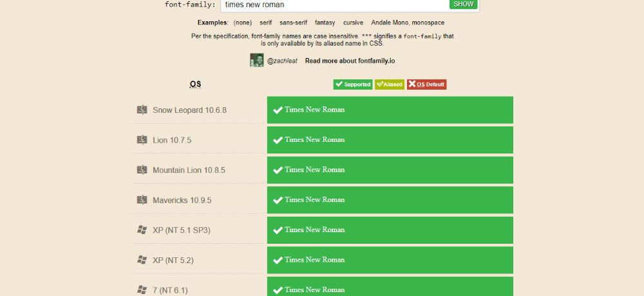Click the checkmark in the XP (NT 5.2) result
Image resolution: width=644 pixels, height=296 pixels.
[x=278, y=260]
